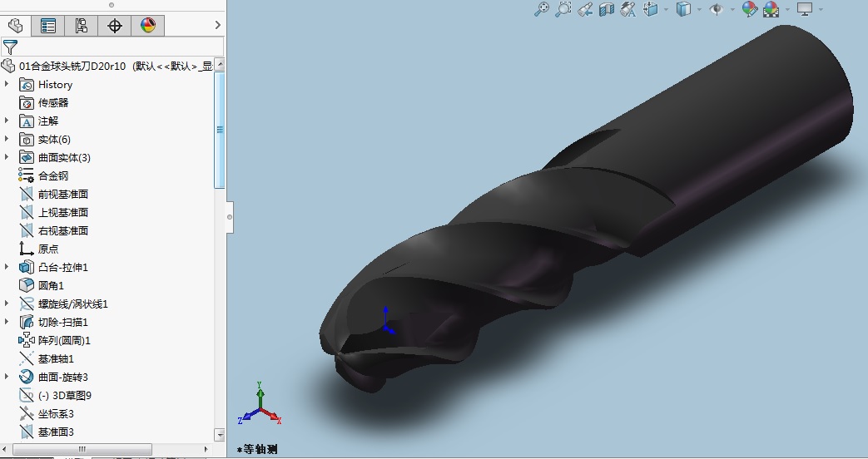The width and height of the screenshot is (868, 459).
Task: Click Display Style icon
Action: pos(684,9)
